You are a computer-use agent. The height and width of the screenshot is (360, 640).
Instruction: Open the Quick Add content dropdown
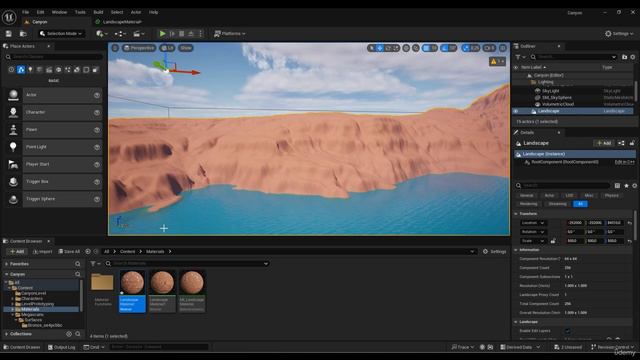pos(102,34)
